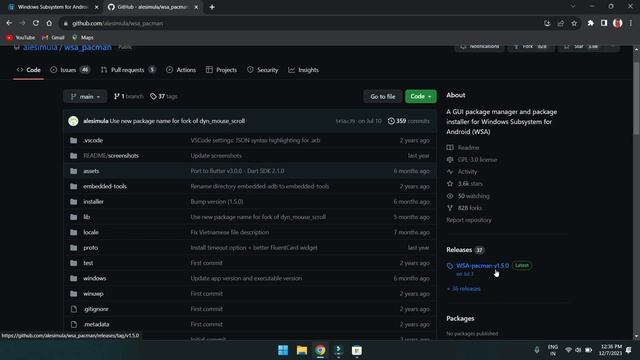This screenshot has width=640, height=360.
Task: Open WSA-pacman v1.5.0 release
Action: tap(482, 265)
